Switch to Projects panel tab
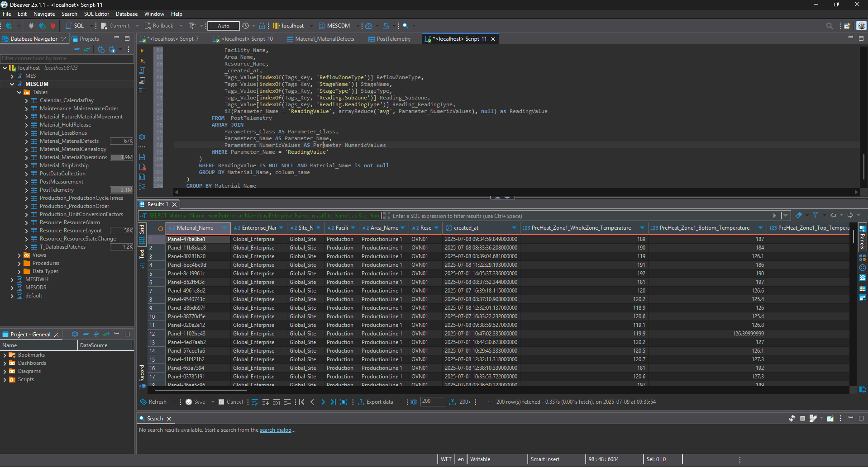This screenshot has width=868, height=467. tap(86, 39)
